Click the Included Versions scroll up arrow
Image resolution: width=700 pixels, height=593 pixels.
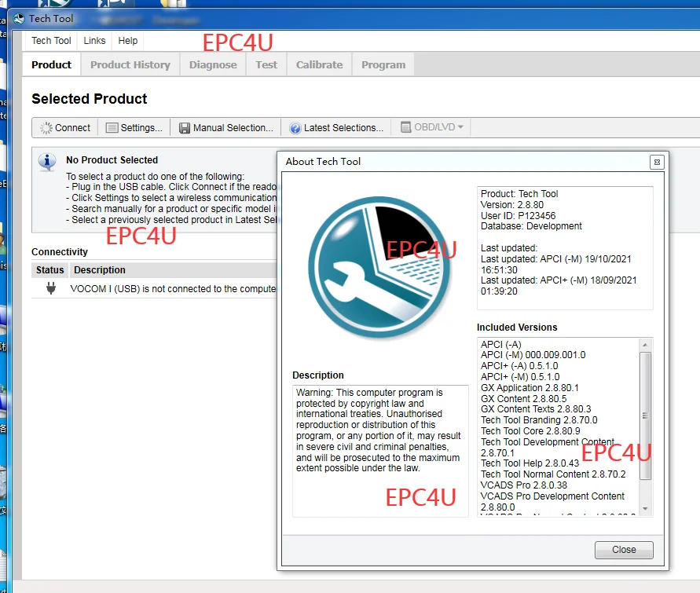[x=645, y=345]
